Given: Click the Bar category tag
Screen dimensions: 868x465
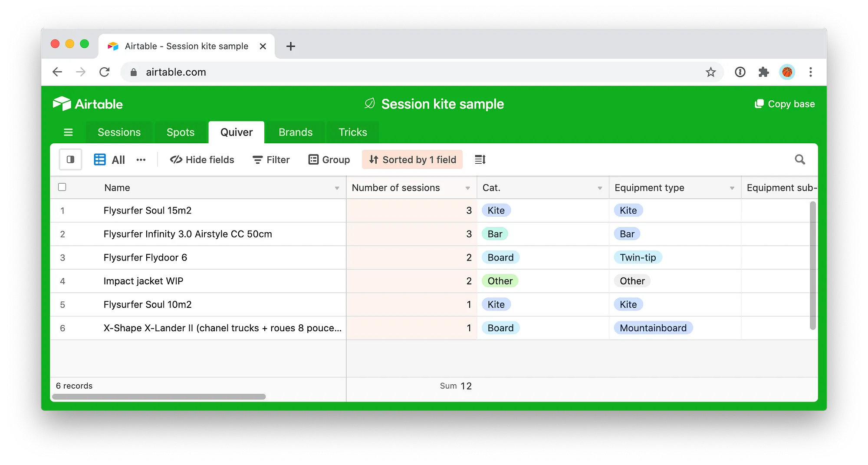Looking at the screenshot, I should [495, 234].
